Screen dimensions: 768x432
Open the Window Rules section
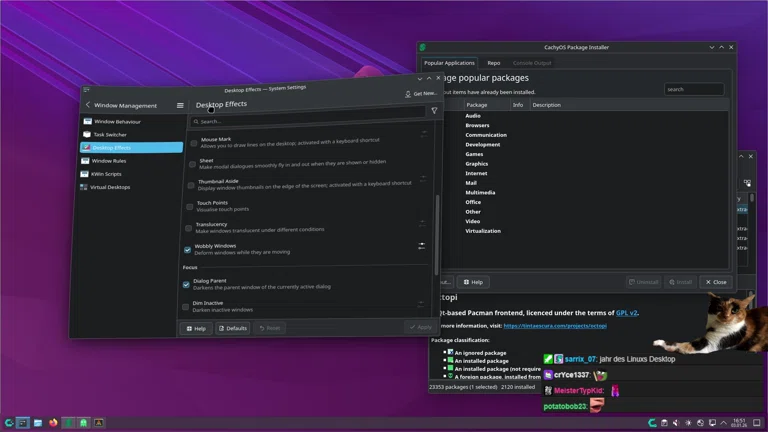(109, 160)
